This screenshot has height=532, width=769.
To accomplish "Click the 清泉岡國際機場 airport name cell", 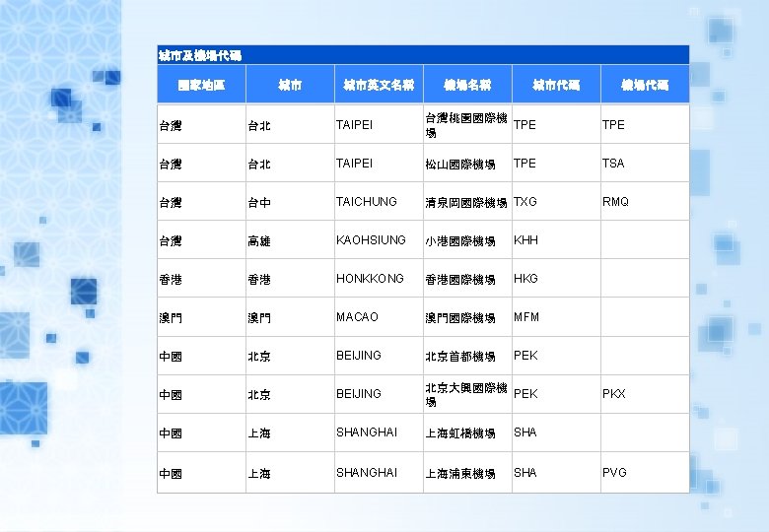I will [x=466, y=202].
